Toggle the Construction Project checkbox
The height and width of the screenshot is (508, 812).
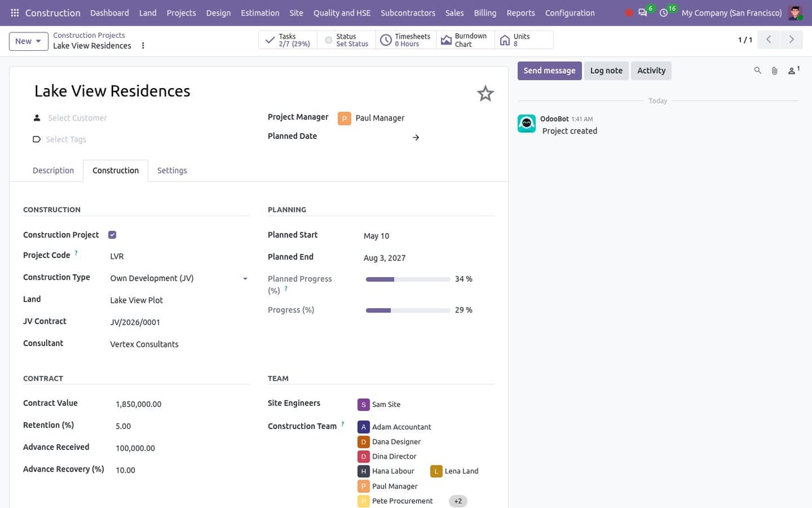pyautogui.click(x=112, y=235)
